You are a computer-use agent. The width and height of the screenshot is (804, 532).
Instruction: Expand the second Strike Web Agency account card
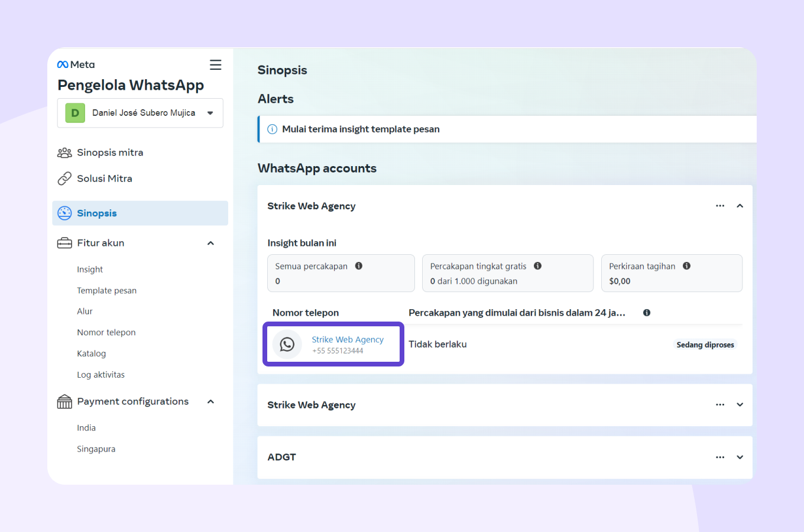[x=740, y=405]
